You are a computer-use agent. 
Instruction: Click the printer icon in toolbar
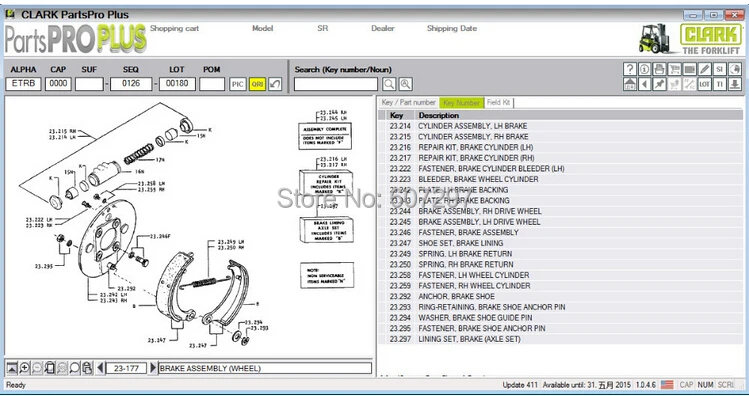(x=660, y=69)
